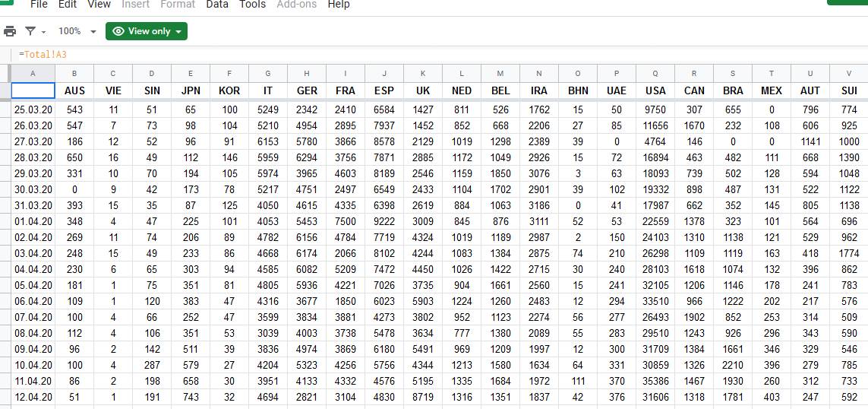The height and width of the screenshot is (409, 868).
Task: Click the SUI value 1774
Action: pos(849,254)
